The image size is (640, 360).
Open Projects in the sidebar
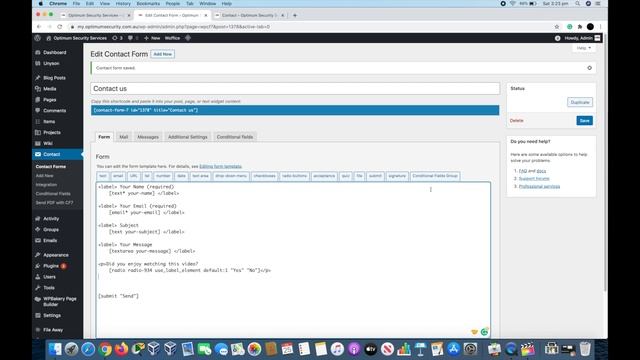click(x=52, y=133)
